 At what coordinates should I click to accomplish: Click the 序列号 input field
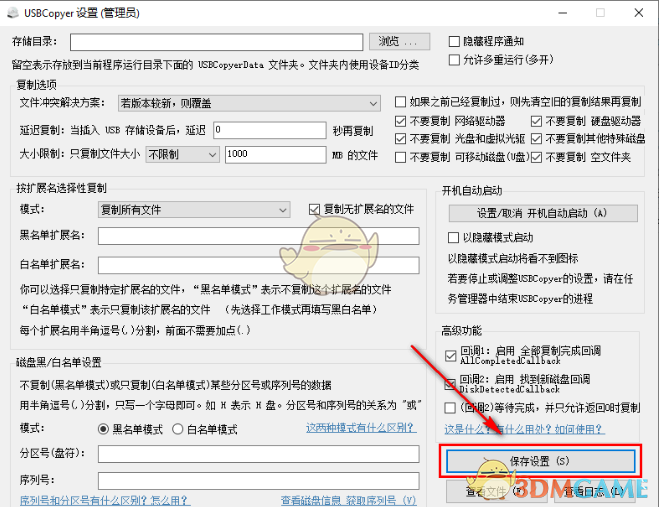click(258, 481)
